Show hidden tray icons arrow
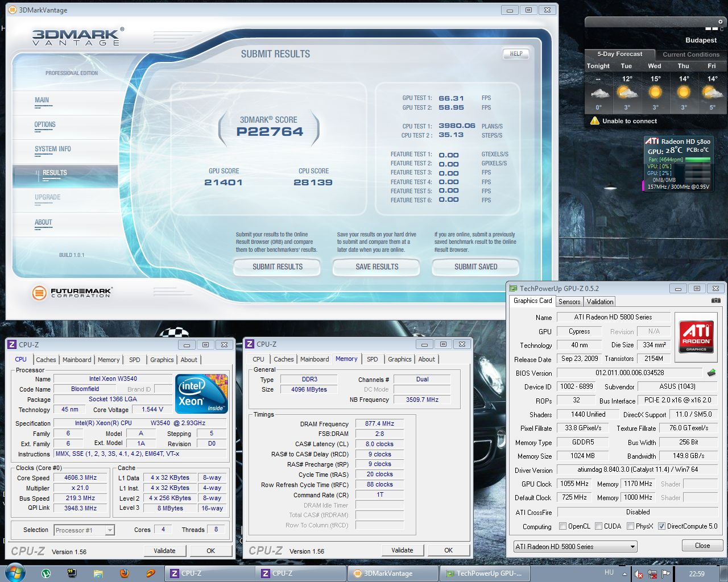The width and height of the screenshot is (728, 582). [x=626, y=573]
